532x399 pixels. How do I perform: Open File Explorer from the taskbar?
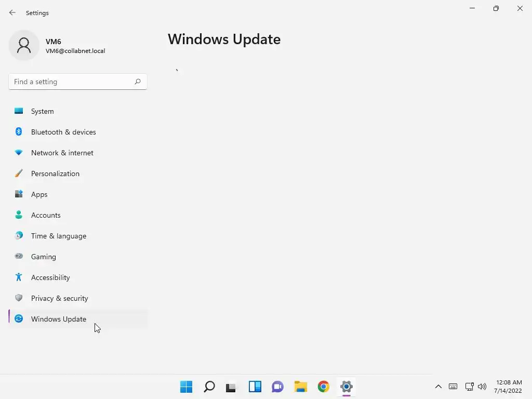point(301,387)
